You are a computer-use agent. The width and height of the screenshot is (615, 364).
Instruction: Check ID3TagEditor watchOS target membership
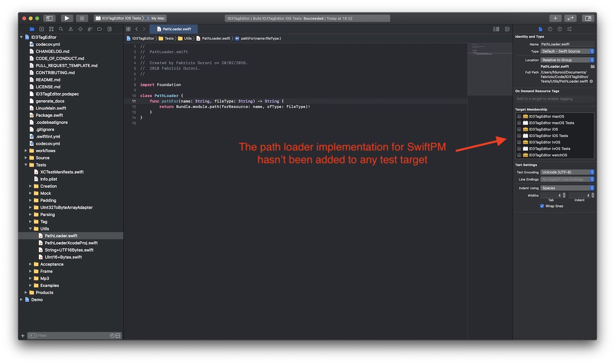click(x=519, y=155)
